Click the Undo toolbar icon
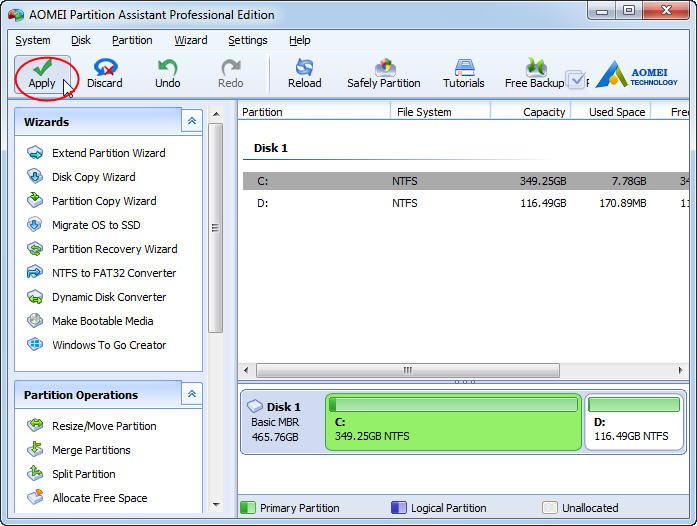The width and height of the screenshot is (697, 526). tap(167, 73)
